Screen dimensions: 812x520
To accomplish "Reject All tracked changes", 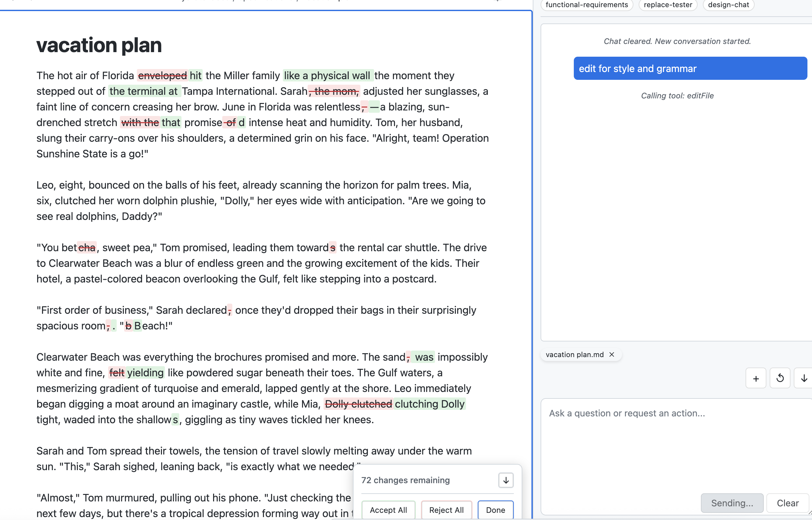I will point(446,510).
